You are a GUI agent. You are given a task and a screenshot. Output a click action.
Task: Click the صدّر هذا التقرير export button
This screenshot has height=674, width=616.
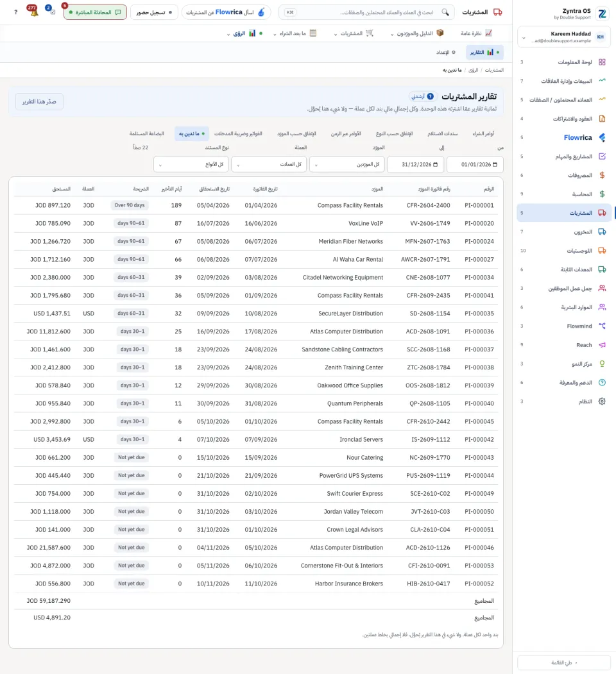pyautogui.click(x=39, y=102)
